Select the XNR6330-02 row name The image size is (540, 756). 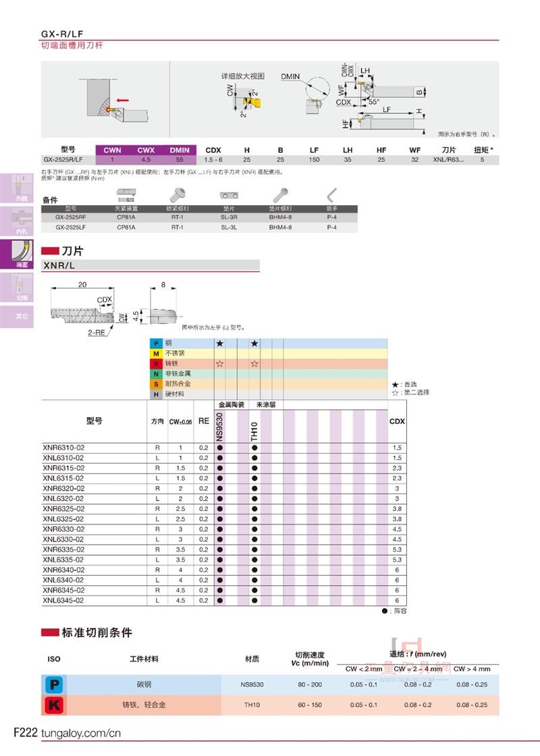click(63, 529)
